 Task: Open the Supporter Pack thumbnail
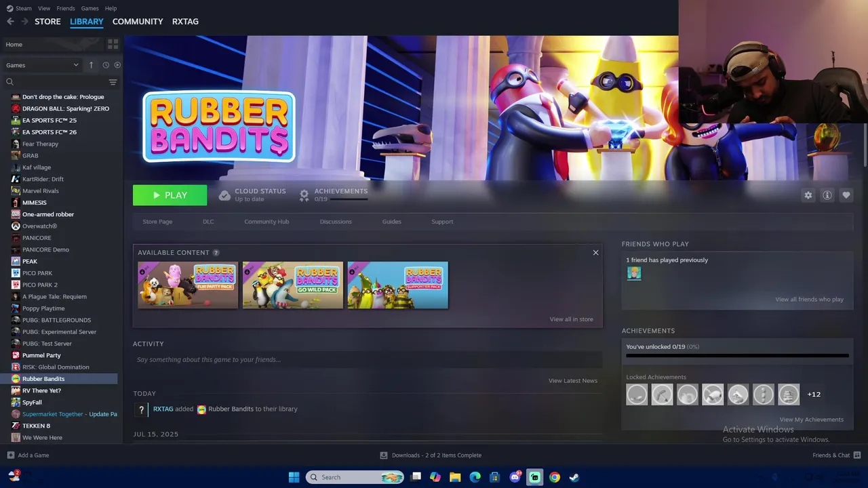point(398,285)
